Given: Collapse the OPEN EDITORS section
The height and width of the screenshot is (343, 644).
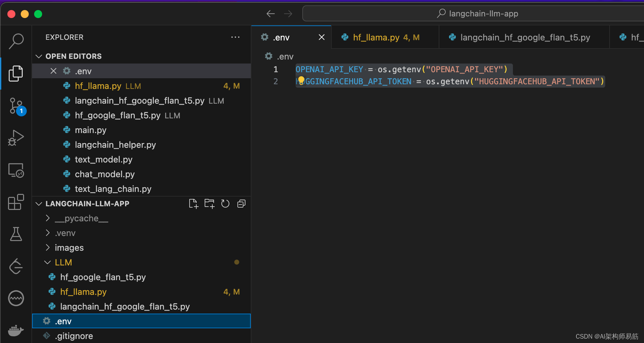Looking at the screenshot, I should point(39,56).
